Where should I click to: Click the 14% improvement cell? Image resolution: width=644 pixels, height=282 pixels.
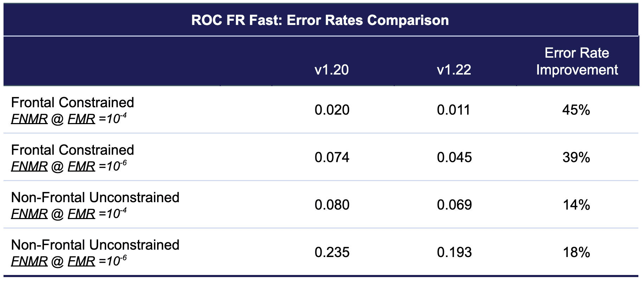(x=576, y=205)
